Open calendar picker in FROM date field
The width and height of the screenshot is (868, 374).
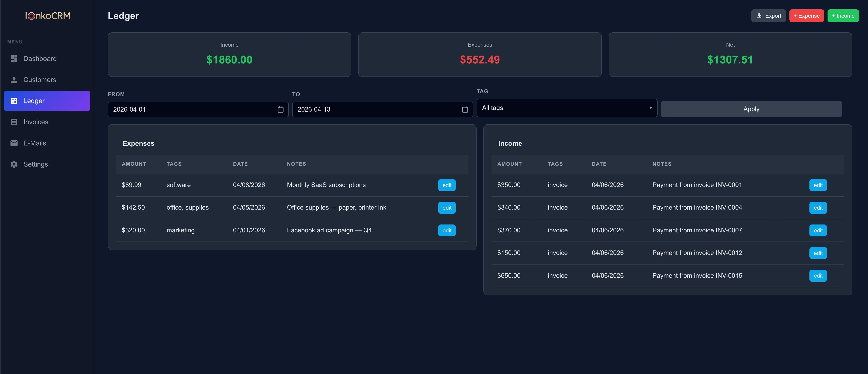click(280, 109)
